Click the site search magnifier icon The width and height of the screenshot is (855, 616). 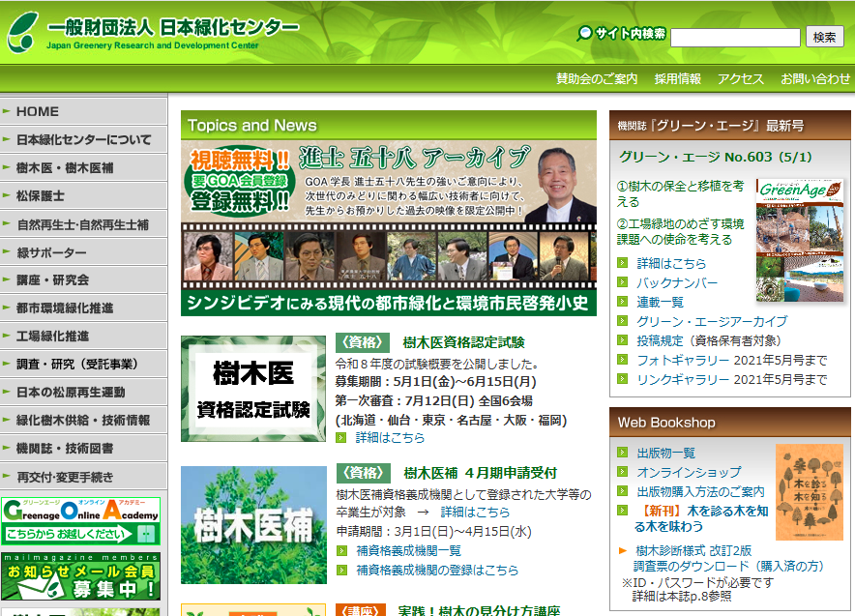584,34
